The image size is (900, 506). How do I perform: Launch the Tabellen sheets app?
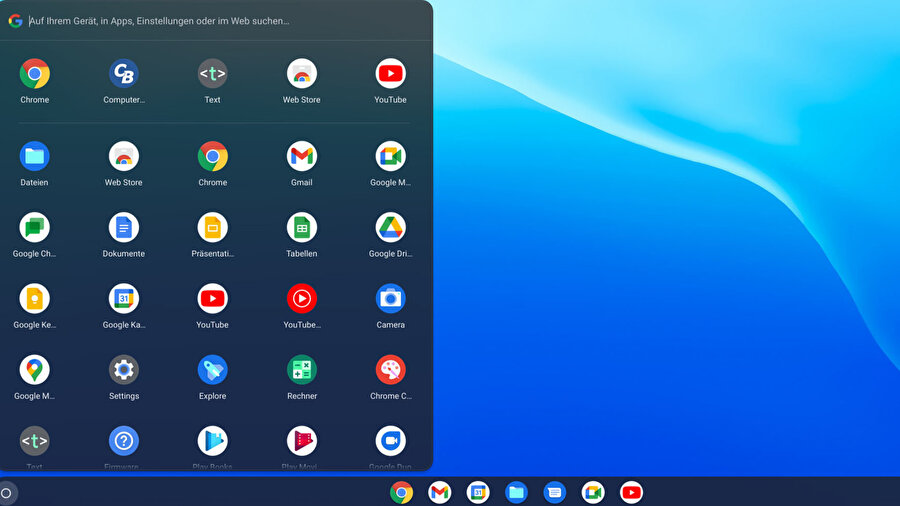(301, 227)
